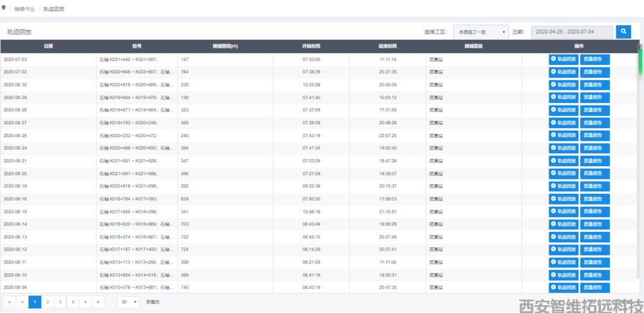644x313 pixels.
Task: Go to the first page arrow
Action: click(x=10, y=302)
